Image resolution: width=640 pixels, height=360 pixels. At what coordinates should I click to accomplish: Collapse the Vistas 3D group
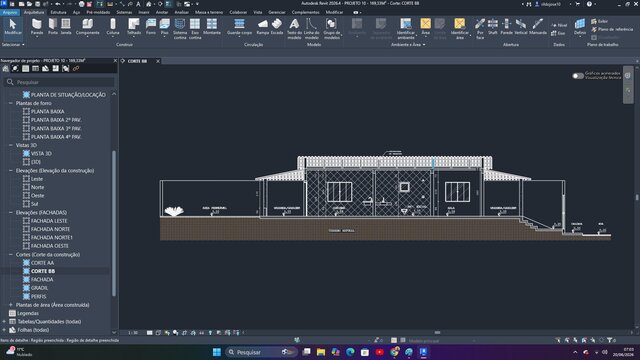tap(11, 145)
